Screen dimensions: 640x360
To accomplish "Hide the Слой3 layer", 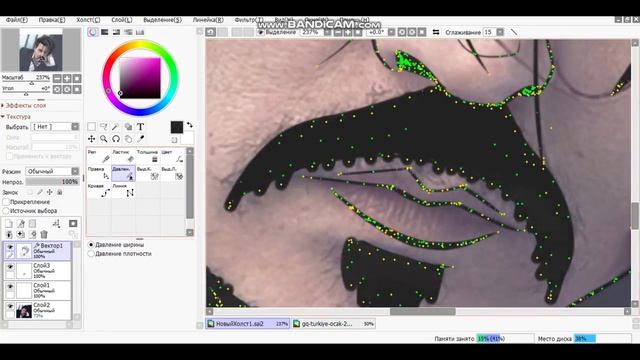I will pos(10,267).
